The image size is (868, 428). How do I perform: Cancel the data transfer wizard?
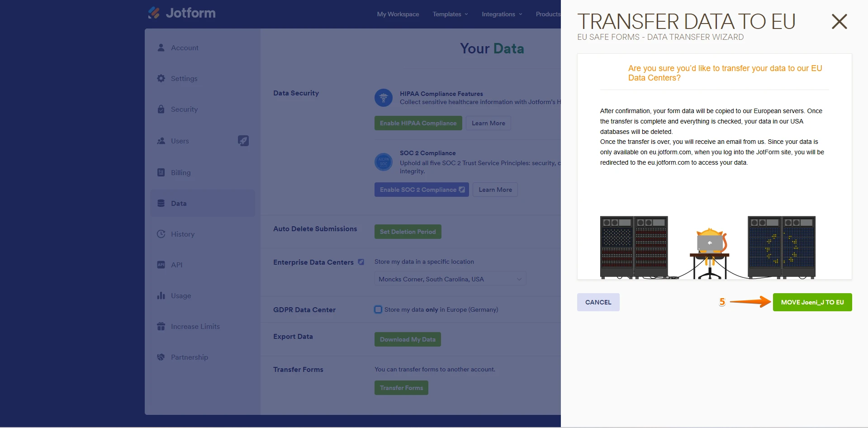click(598, 302)
